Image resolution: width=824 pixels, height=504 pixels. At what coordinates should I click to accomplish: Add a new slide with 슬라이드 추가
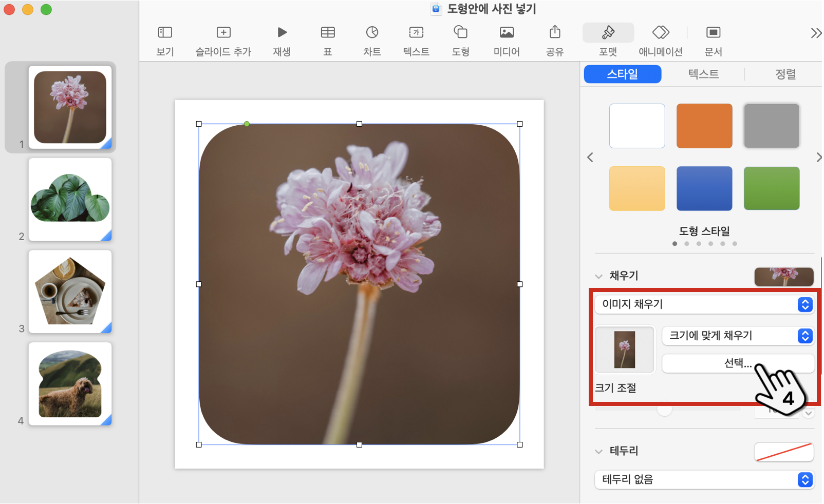tap(223, 33)
